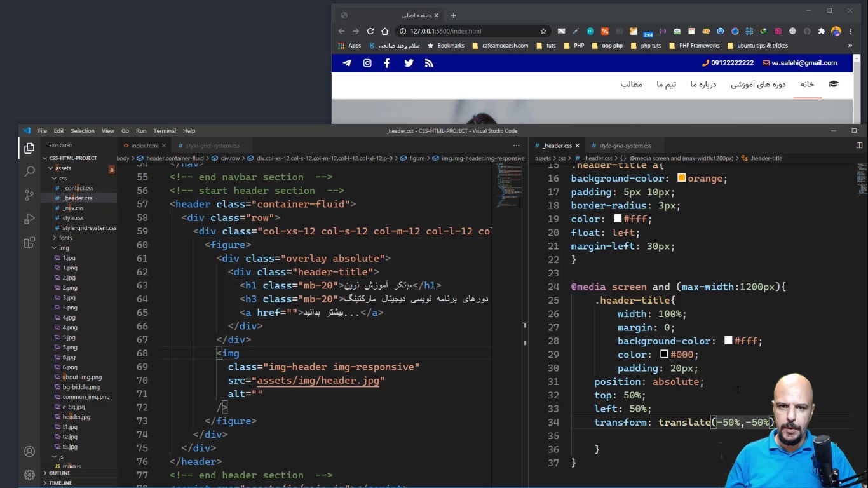The width and height of the screenshot is (868, 488).
Task: Bookmark this page with the star icon
Action: (x=543, y=31)
